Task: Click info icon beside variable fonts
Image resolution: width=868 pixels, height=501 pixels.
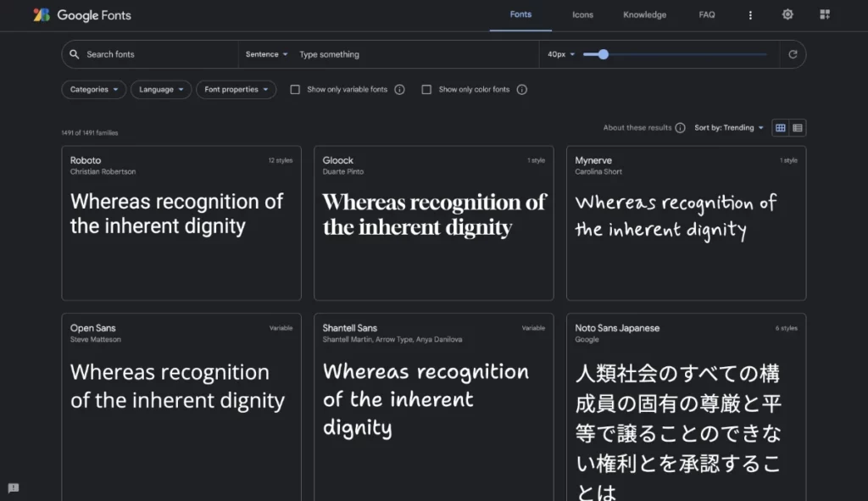Action: tap(400, 90)
